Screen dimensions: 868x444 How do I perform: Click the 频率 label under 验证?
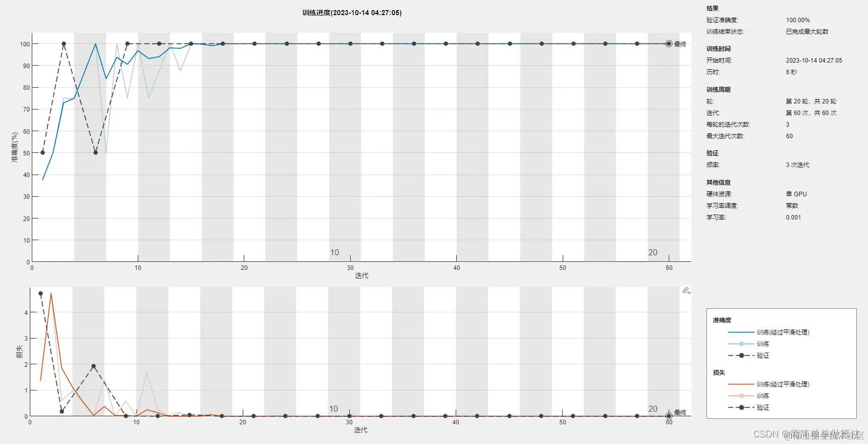coord(713,164)
